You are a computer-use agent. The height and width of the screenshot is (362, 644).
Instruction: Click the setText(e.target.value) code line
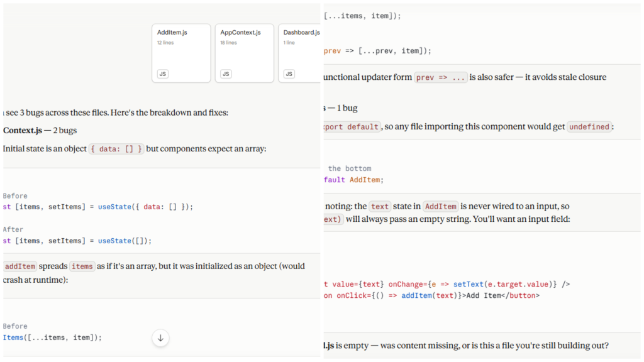click(x=447, y=284)
